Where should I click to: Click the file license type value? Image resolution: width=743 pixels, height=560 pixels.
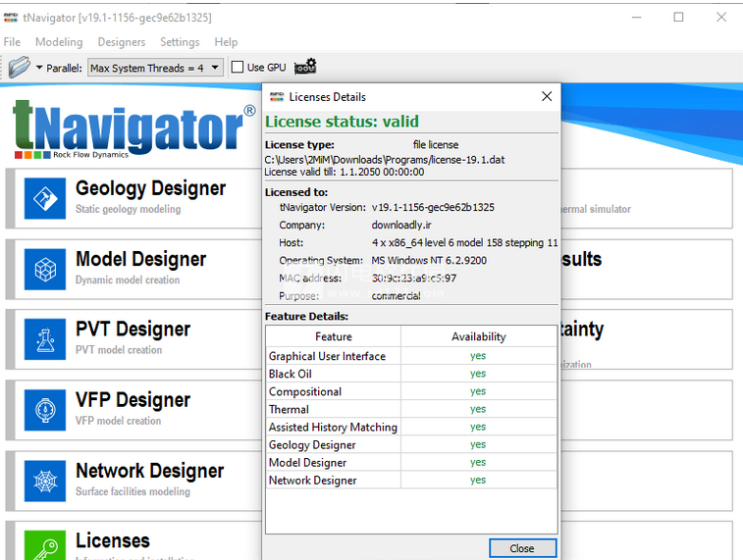[436, 144]
